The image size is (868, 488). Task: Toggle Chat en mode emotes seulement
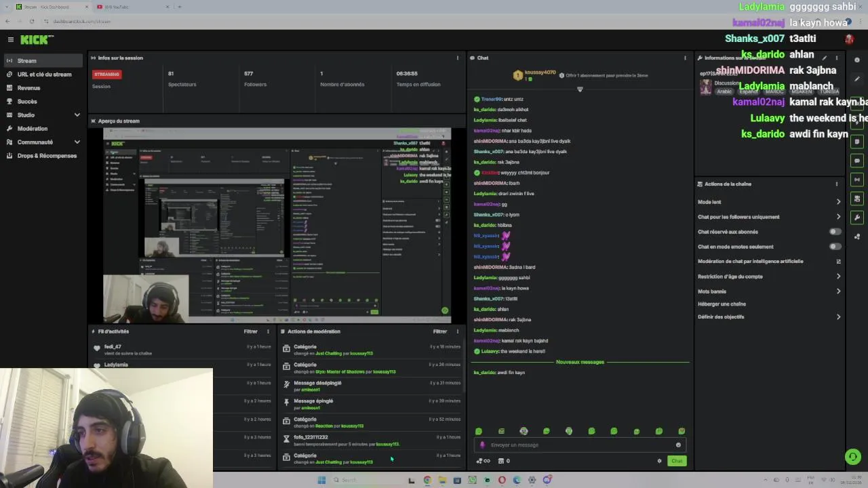tap(835, 247)
